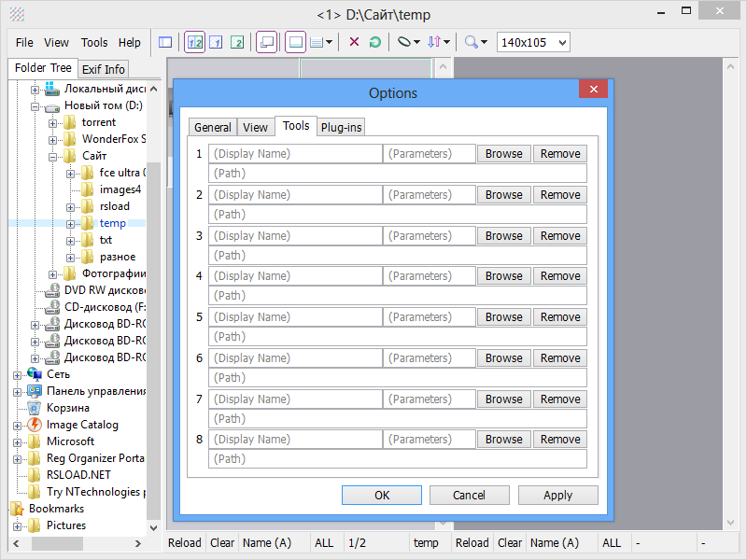This screenshot has height=560, width=747.
Task: Expand the Image Catalog node
Action: tap(17, 426)
